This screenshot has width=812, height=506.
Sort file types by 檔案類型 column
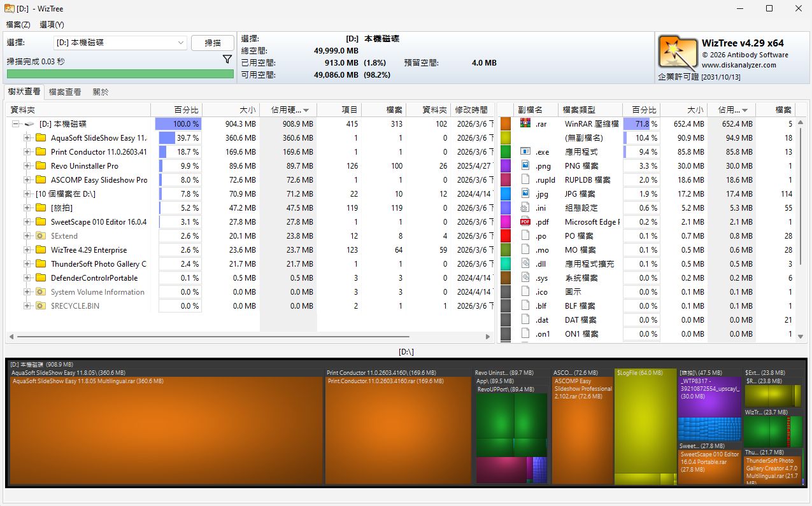[590, 109]
